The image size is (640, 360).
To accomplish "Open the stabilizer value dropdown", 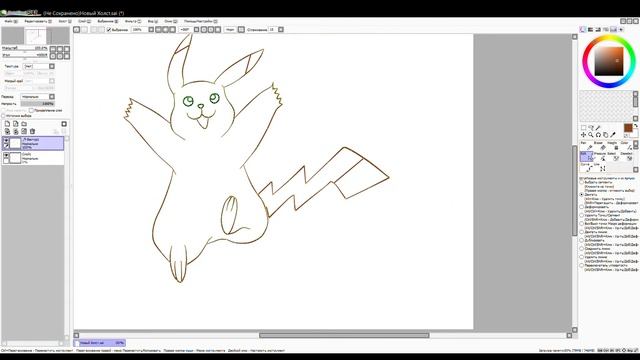I will pyautogui.click(x=281, y=29).
